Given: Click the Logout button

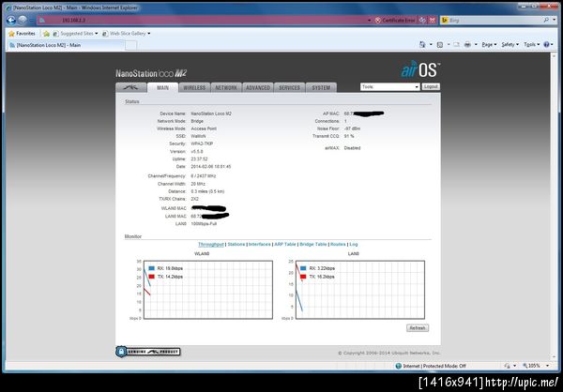Looking at the screenshot, I should (431, 87).
